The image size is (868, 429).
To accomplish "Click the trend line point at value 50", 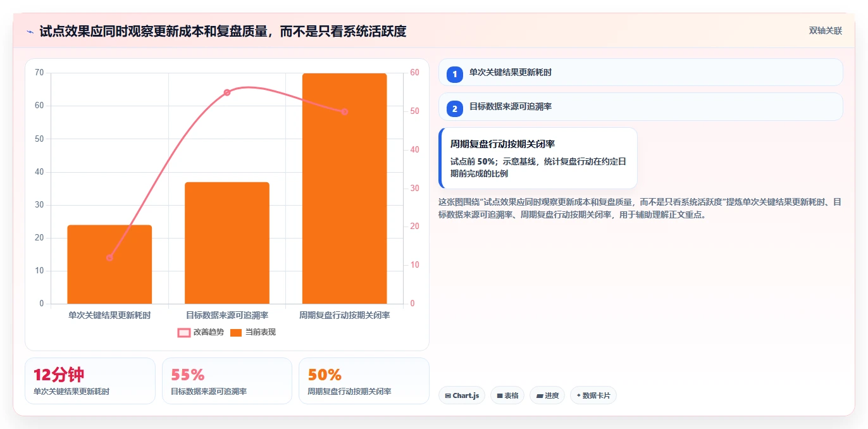I will click(344, 111).
